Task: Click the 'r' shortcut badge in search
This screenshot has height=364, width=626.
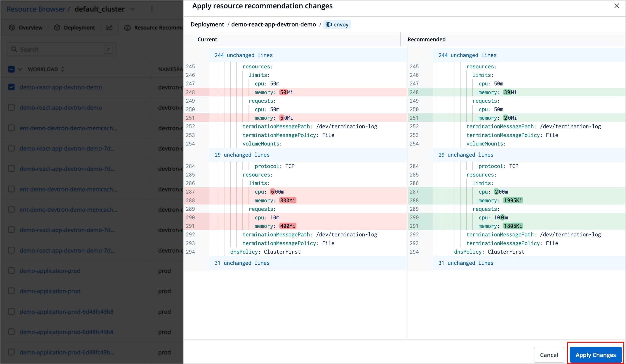Action: (109, 49)
